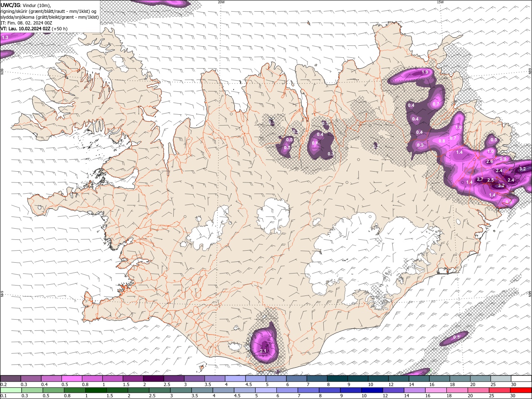Select the 12–14 teal-gray swatch in upper legend
Image resolution: width=532 pixels, height=399 pixels.
click(399, 379)
